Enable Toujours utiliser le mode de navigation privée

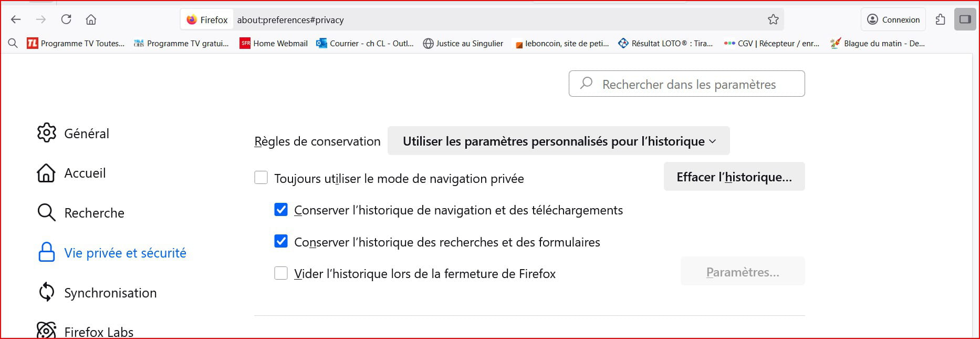pyautogui.click(x=261, y=178)
